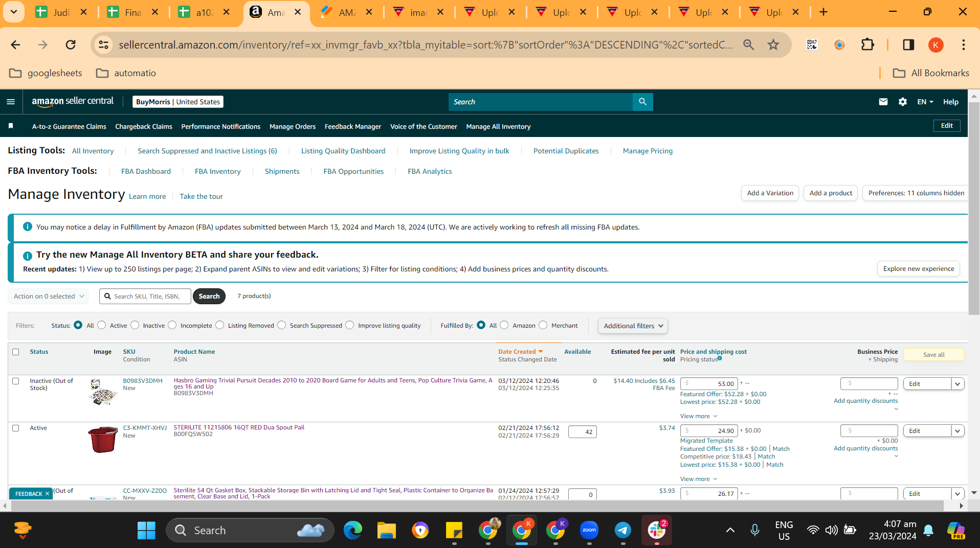
Task: Open the settings gear icon
Action: click(x=903, y=102)
